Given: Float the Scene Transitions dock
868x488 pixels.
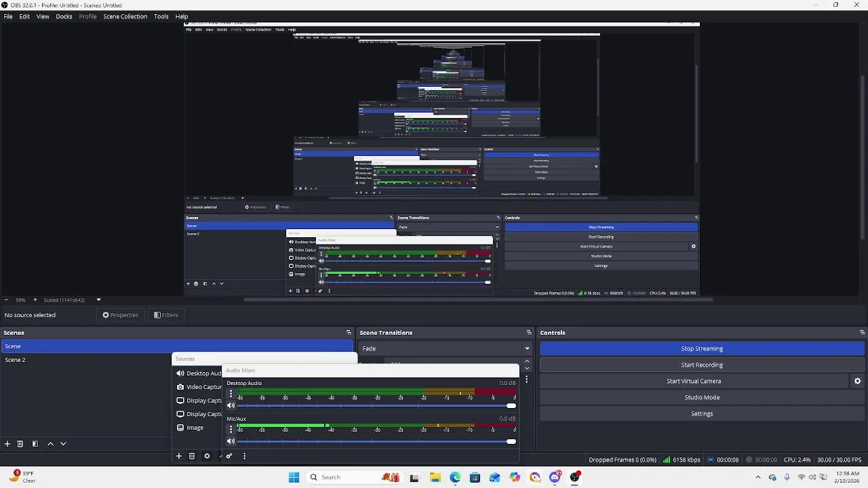Looking at the screenshot, I should pyautogui.click(x=529, y=333).
